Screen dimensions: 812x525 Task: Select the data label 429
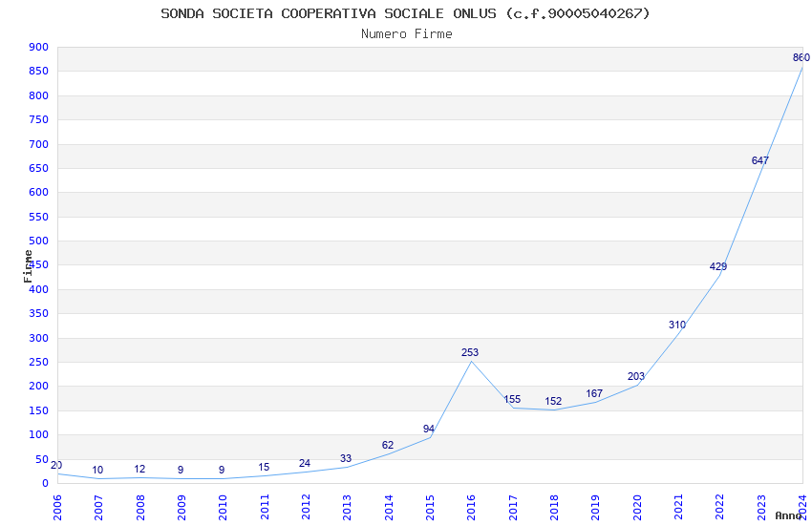717,266
